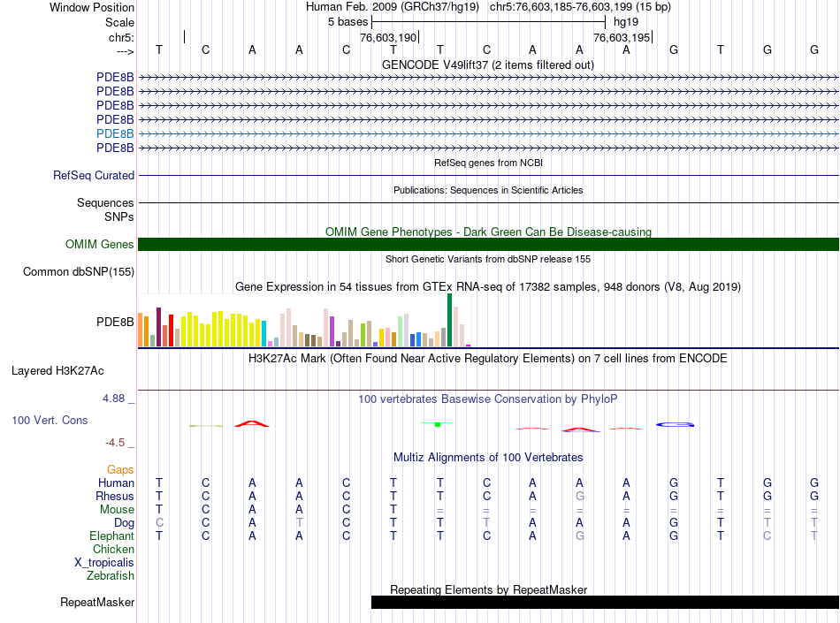Click the red A conservation logo glyph

[x=251, y=424]
